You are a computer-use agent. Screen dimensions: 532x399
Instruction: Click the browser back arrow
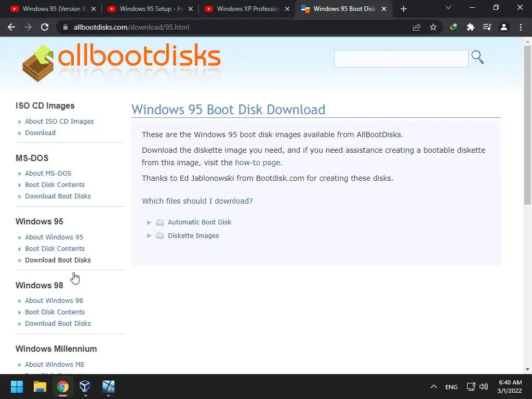pos(11,27)
